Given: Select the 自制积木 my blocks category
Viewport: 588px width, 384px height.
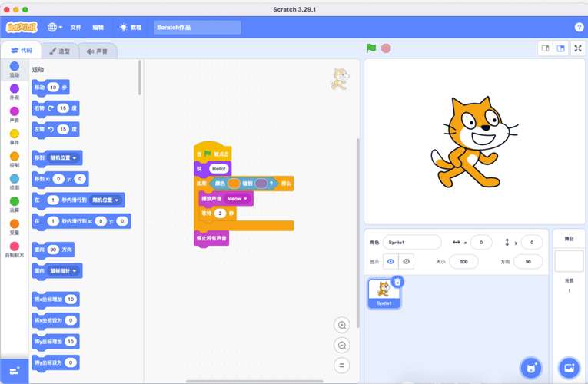Looking at the screenshot, I should 15,250.
